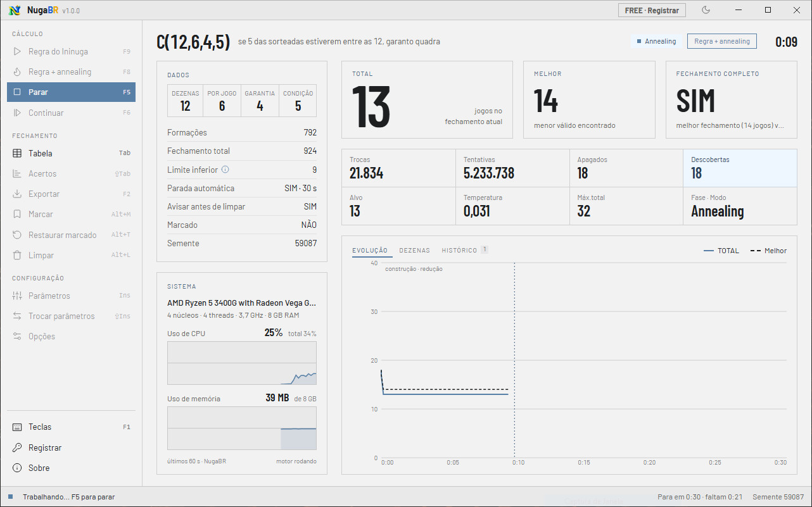812x507 pixels.
Task: Click the Melhor legend entry in chart
Action: click(x=768, y=251)
